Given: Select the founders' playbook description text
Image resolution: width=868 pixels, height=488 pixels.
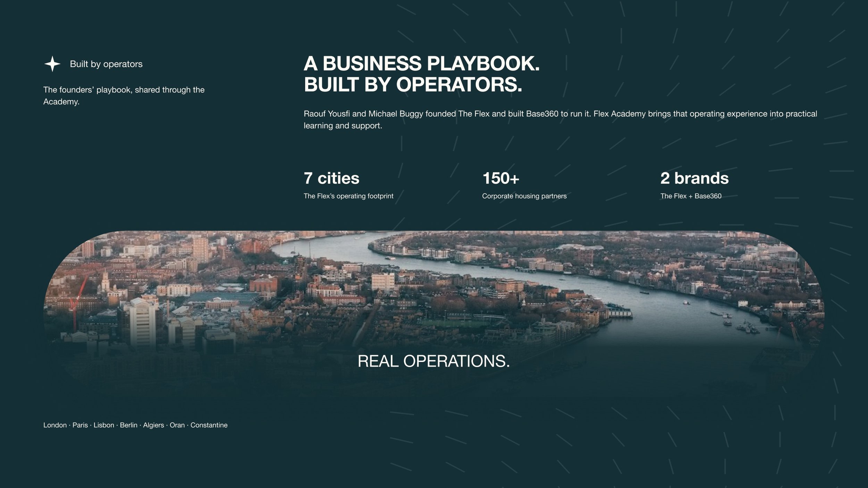Looking at the screenshot, I should coord(124,96).
